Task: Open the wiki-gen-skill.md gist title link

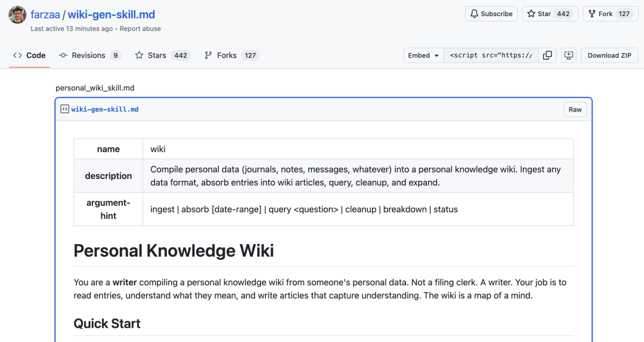Action: click(111, 14)
